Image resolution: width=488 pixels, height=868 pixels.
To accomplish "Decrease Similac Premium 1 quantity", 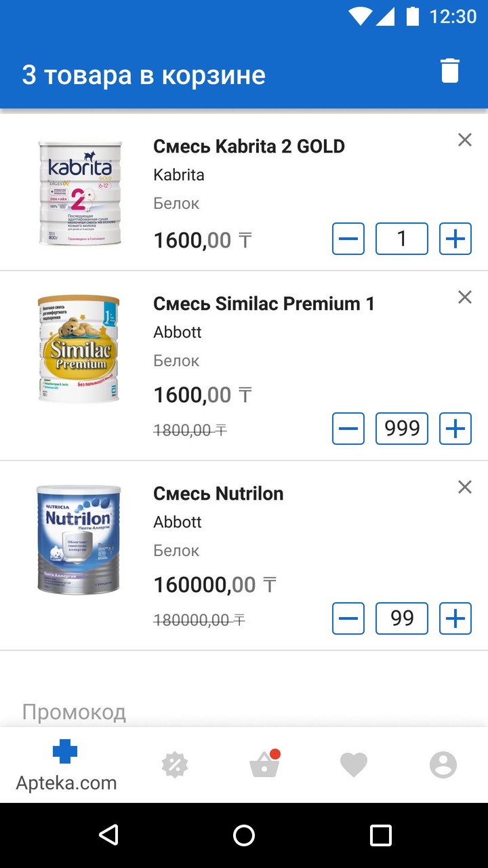I will point(348,429).
